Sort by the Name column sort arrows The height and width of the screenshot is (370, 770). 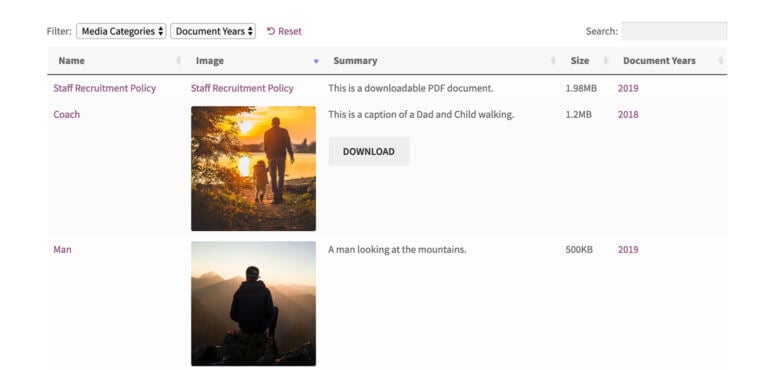(x=178, y=61)
